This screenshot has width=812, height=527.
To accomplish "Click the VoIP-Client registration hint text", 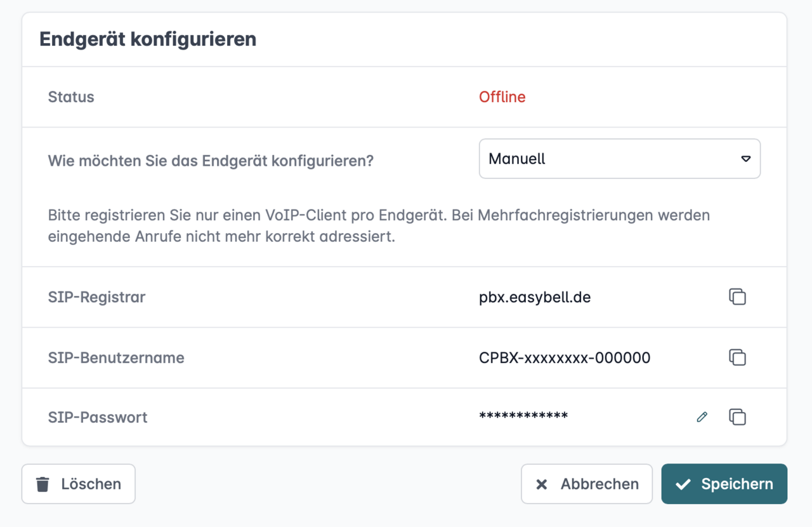I will click(x=379, y=226).
